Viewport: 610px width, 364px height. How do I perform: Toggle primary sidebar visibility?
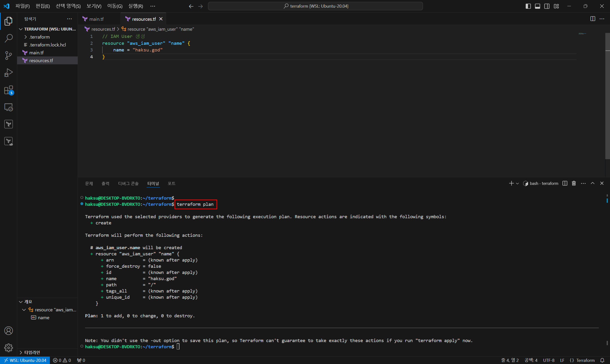(x=528, y=6)
